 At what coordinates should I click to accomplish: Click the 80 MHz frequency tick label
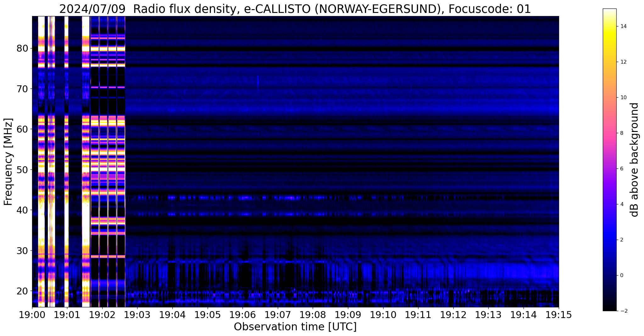(23, 48)
